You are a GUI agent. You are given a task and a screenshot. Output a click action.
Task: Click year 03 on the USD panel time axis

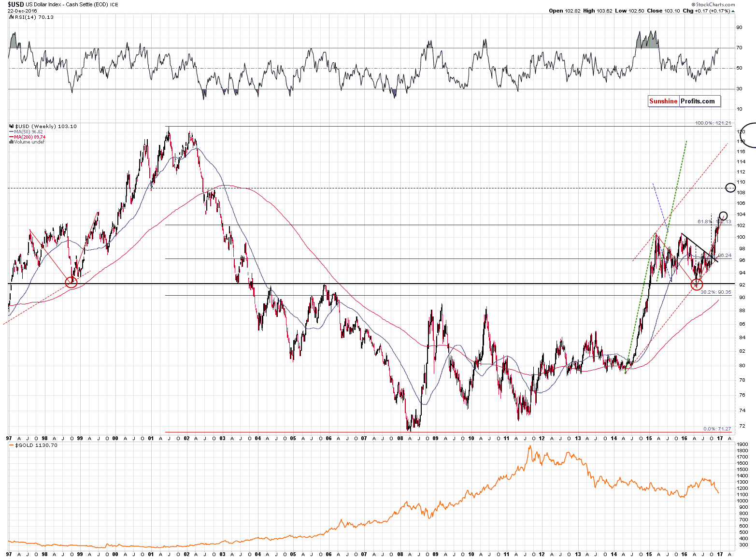[x=222, y=439]
